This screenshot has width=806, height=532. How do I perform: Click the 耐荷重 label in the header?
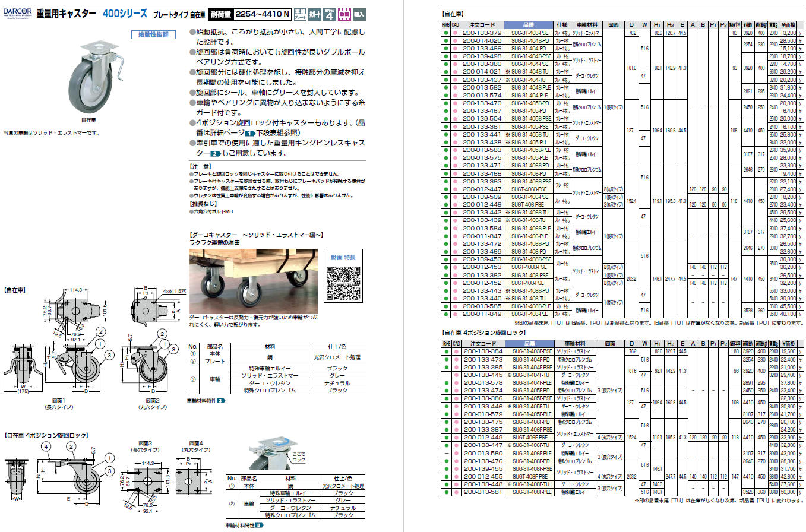[220, 14]
